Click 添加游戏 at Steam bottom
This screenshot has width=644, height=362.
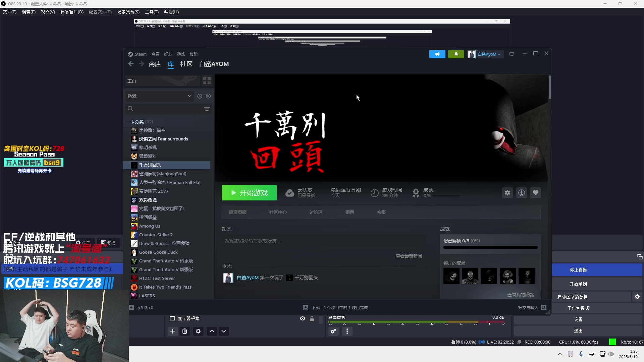(144, 307)
